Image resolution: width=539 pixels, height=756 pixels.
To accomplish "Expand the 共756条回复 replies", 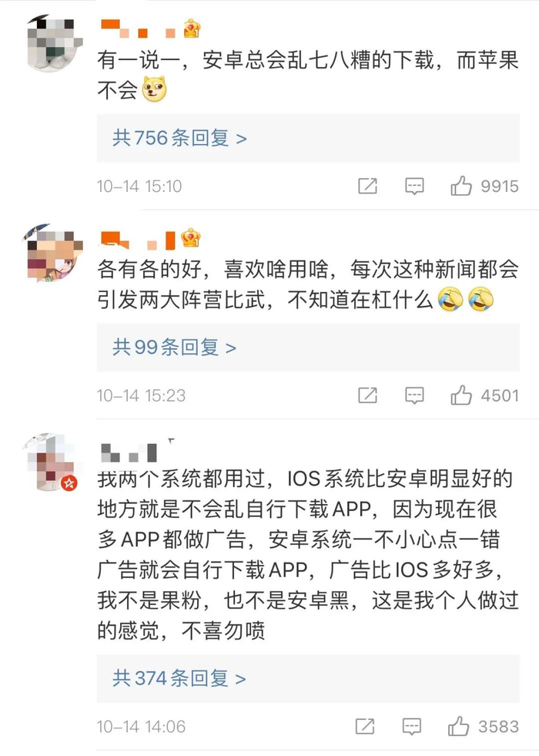I will tap(308, 139).
